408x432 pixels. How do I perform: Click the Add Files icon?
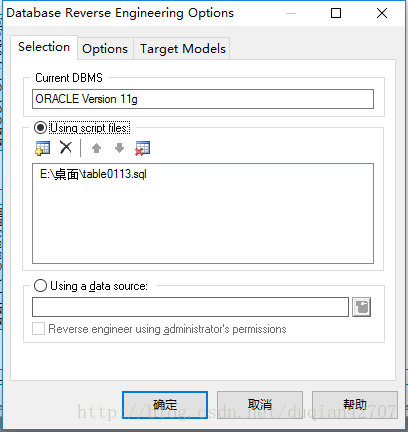click(x=42, y=148)
